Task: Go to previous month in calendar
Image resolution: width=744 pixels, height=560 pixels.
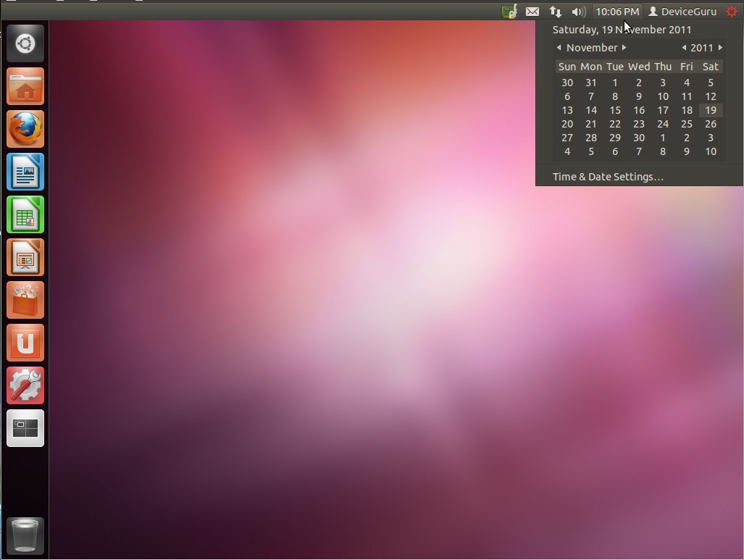Action: [x=559, y=48]
